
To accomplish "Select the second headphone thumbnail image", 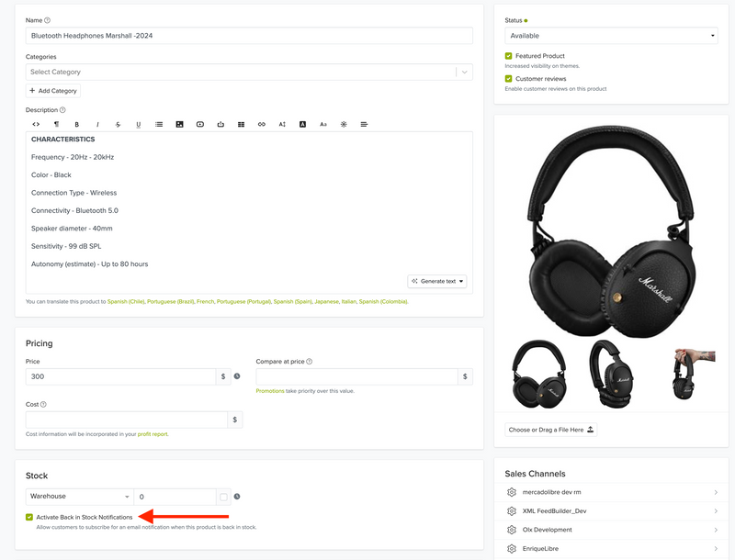I will click(x=611, y=374).
